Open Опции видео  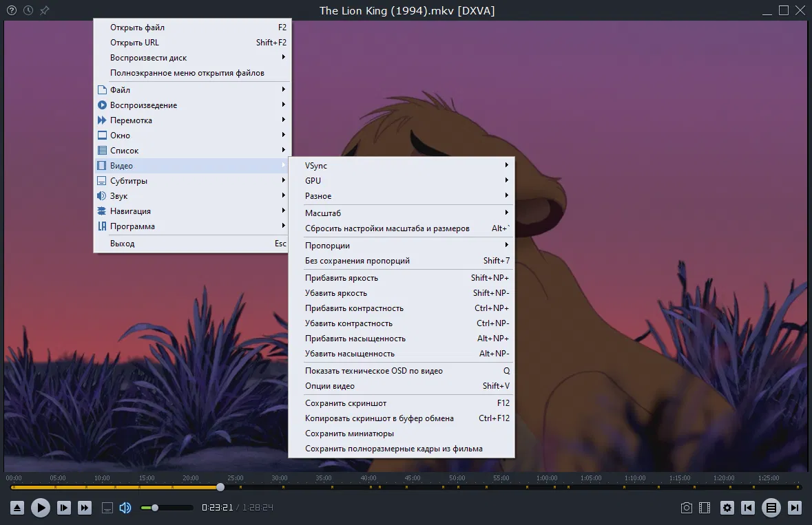click(x=402, y=386)
